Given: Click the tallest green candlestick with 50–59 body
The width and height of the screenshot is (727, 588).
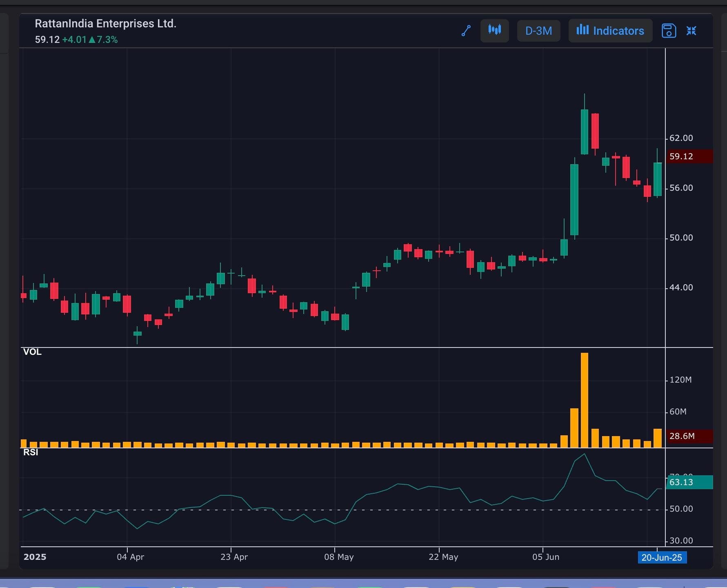Looking at the screenshot, I should 574,200.
